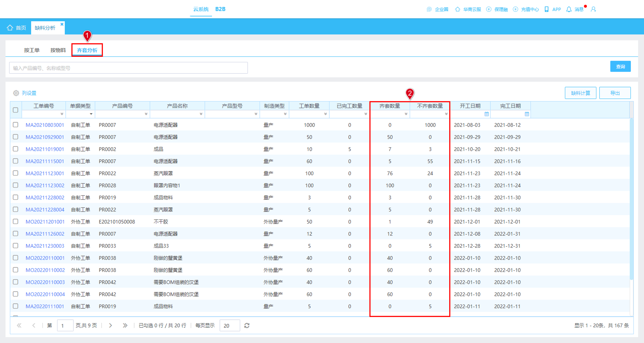The width and height of the screenshot is (644, 343).
Task: Run 缺料计算 shortage calculation
Action: [580, 93]
